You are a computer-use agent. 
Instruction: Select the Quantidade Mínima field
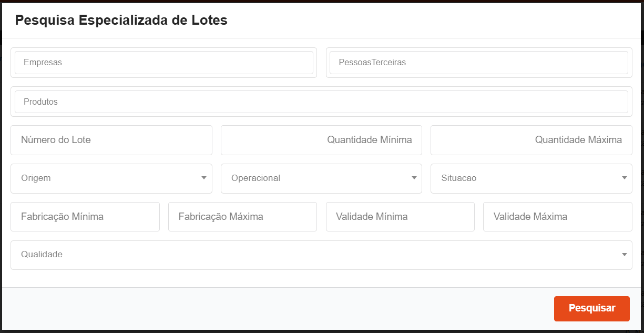point(321,140)
